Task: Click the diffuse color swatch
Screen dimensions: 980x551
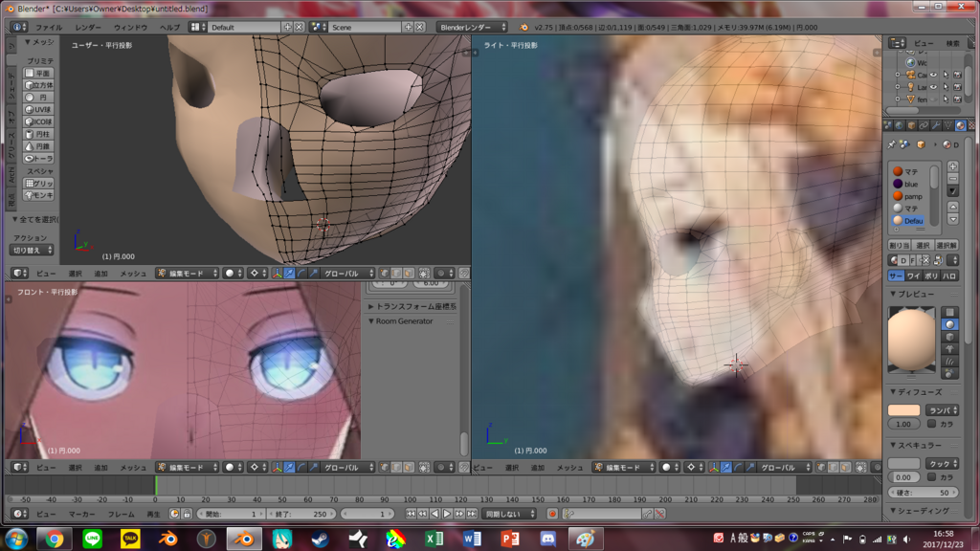Action: coord(903,410)
